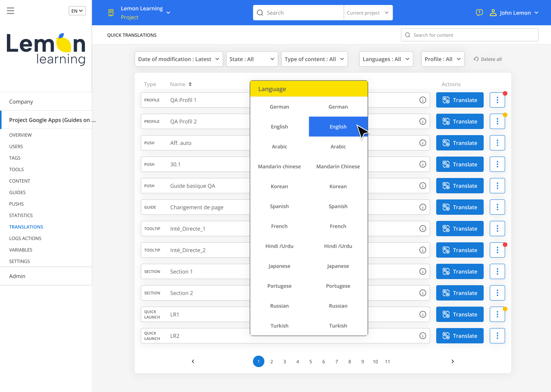Click the user profile icon next to John Lemon
The image size is (551, 392).
click(493, 12)
